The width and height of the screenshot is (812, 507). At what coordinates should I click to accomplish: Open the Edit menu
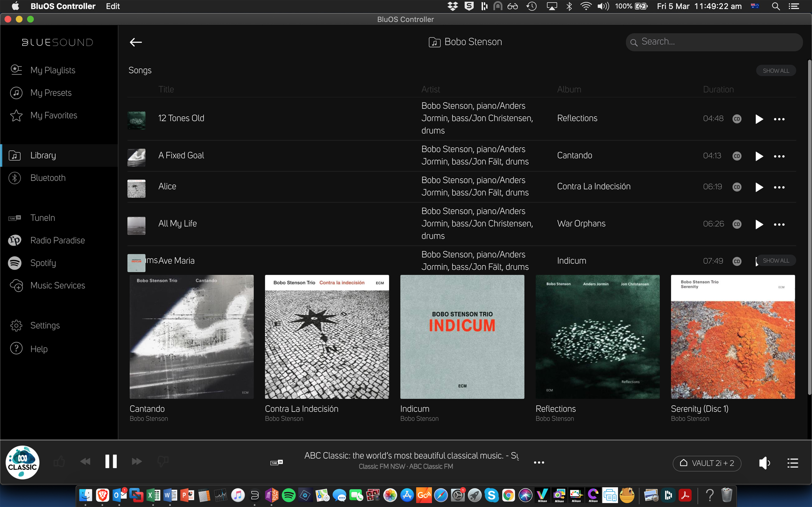112,6
